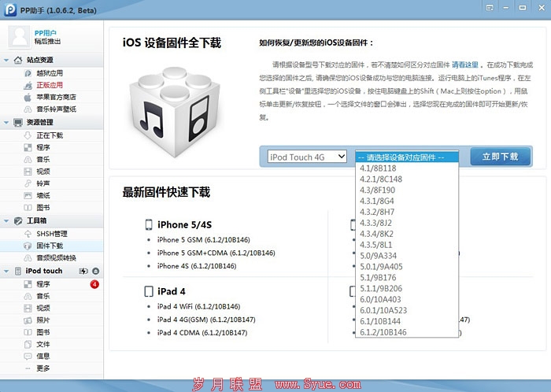Select firmware 5.0/9A334

coord(407,256)
